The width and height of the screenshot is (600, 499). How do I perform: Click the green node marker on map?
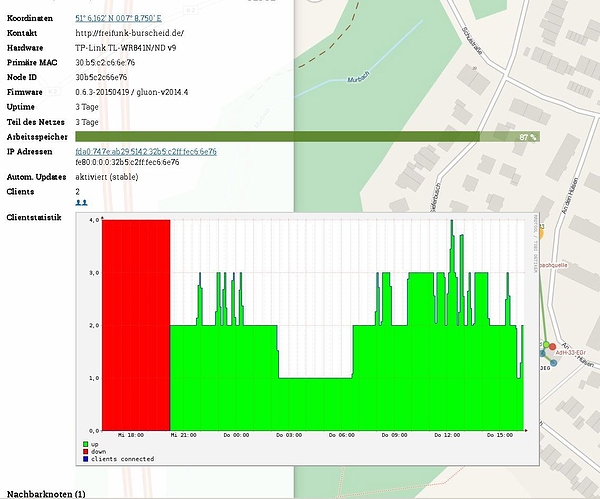(x=546, y=345)
